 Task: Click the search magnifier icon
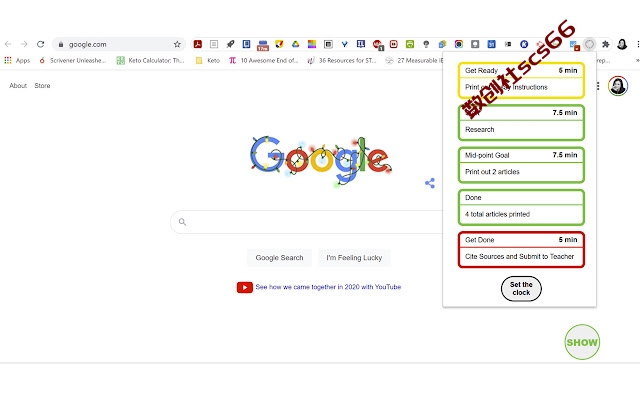click(x=182, y=222)
